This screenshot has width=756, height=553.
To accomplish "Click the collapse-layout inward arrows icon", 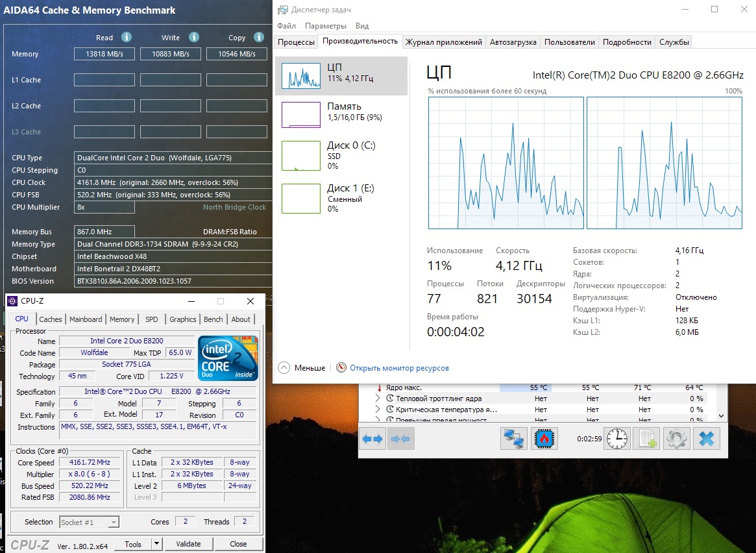I will point(400,439).
